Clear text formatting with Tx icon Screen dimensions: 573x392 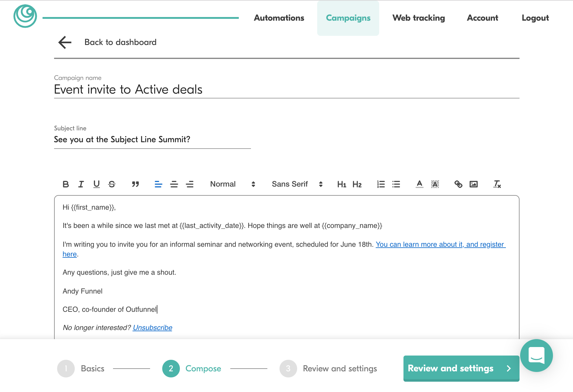point(497,184)
